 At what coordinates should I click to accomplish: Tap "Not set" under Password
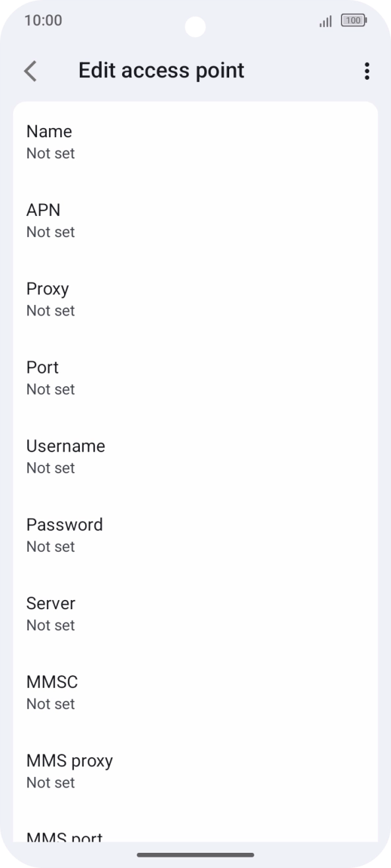coord(51,547)
